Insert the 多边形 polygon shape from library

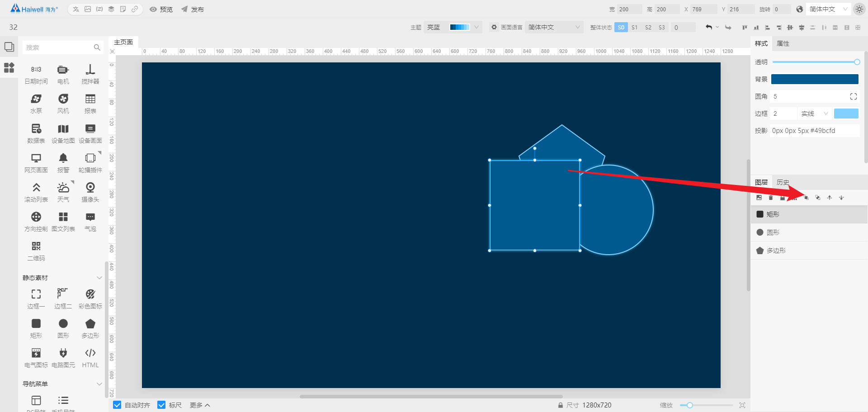[x=90, y=328]
